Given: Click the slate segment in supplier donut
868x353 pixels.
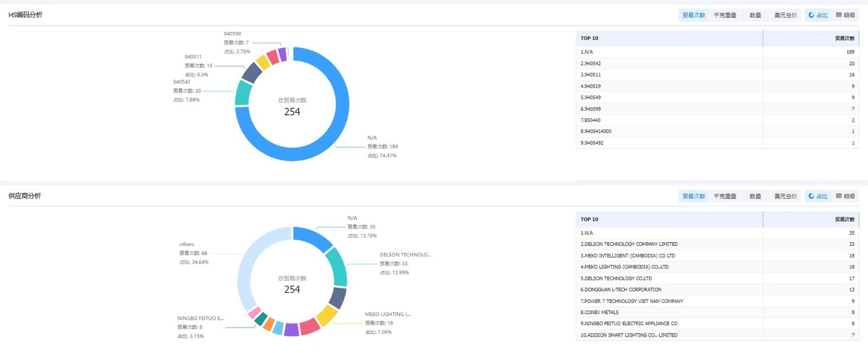Looking at the screenshot, I should [x=337, y=297].
